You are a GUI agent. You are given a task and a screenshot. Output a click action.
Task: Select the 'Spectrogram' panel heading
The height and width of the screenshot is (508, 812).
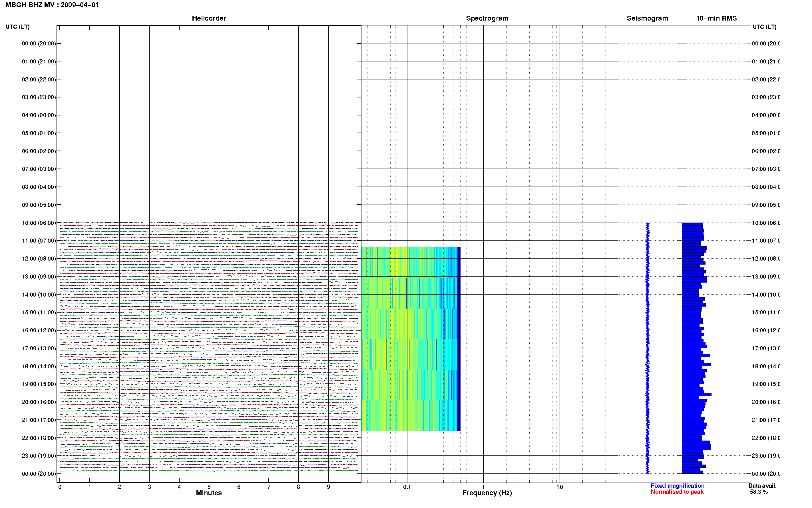(487, 19)
